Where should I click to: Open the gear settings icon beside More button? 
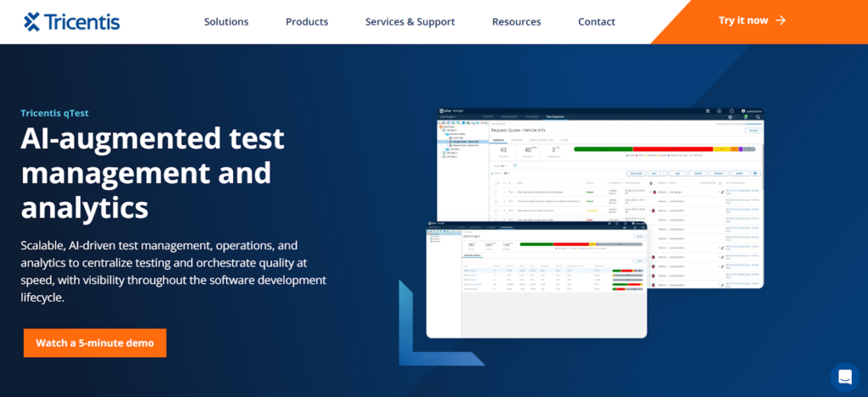(755, 173)
